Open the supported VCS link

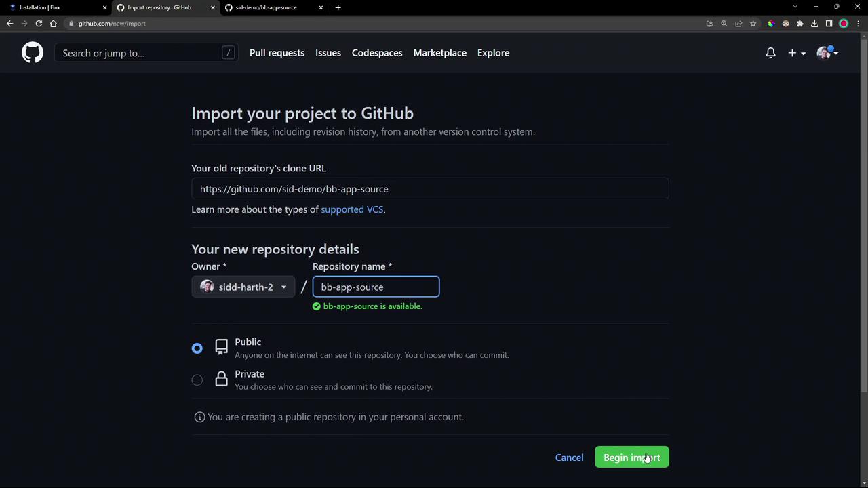point(352,209)
